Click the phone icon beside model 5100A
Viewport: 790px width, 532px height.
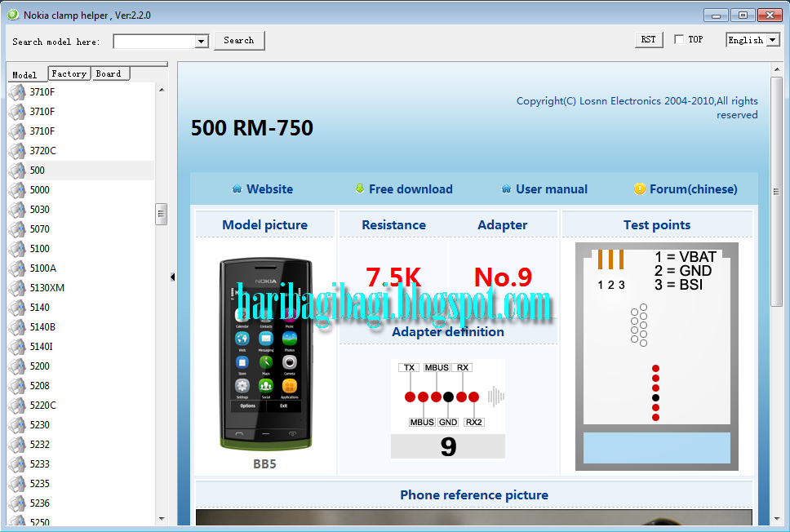pyautogui.click(x=17, y=268)
